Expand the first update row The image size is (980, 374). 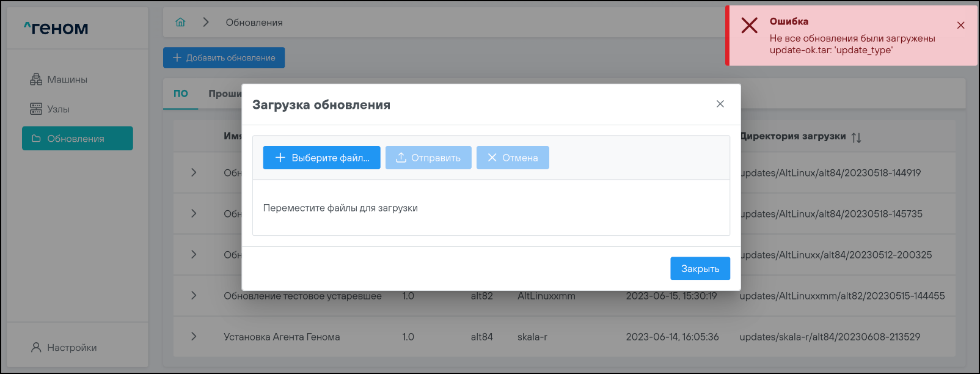(194, 172)
